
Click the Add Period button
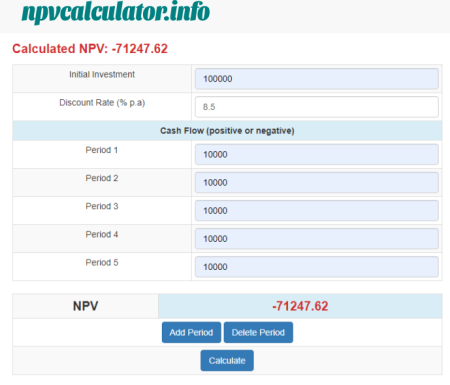tap(191, 332)
